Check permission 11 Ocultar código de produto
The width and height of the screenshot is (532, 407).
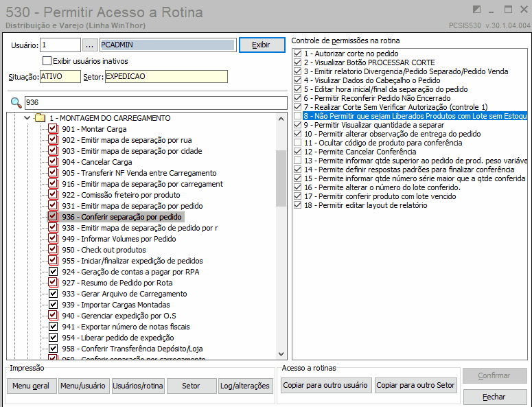point(297,143)
